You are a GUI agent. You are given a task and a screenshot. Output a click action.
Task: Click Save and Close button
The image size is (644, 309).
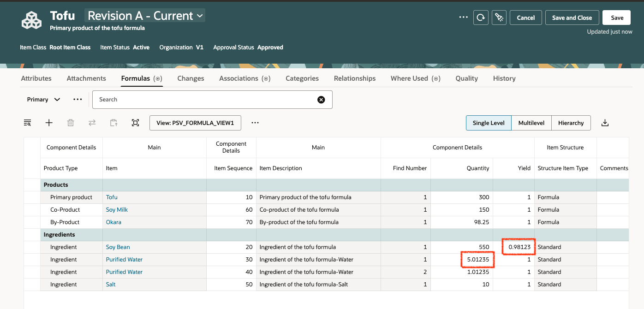(572, 18)
